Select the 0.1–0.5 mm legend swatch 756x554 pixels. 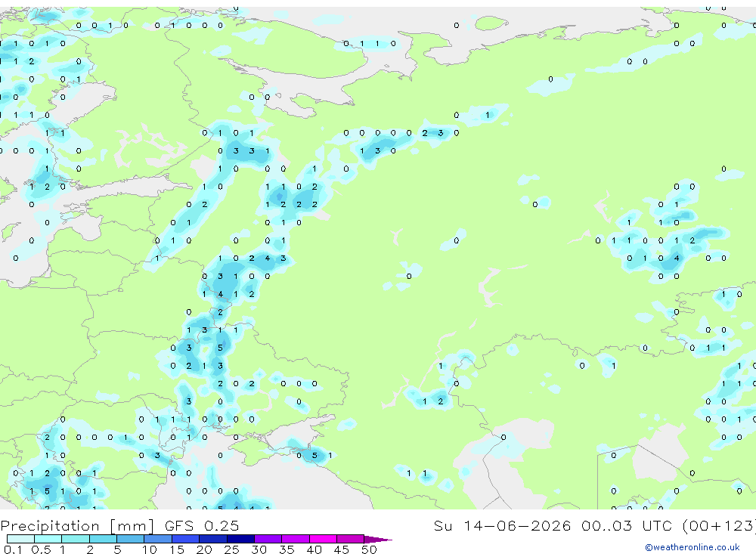point(20,539)
